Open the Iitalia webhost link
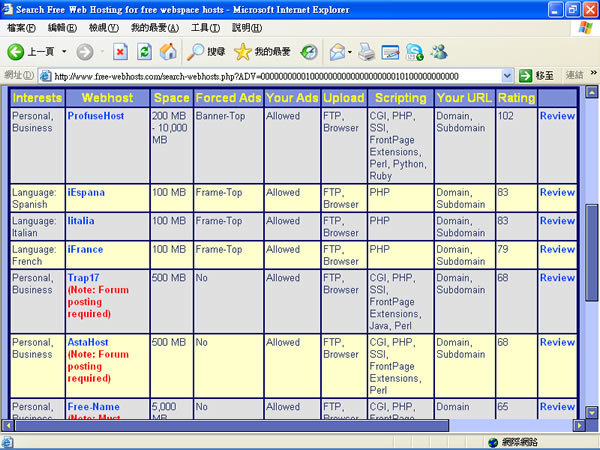 81,221
